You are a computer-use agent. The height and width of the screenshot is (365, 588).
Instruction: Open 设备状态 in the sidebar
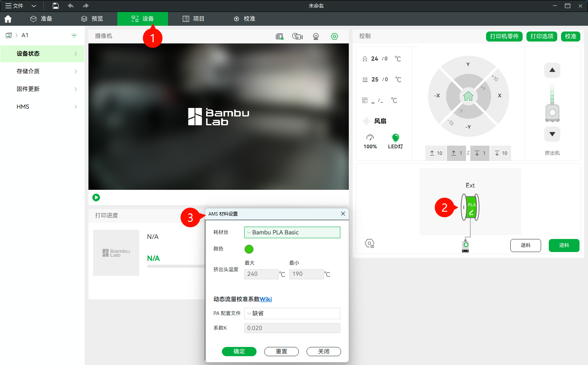pos(42,54)
